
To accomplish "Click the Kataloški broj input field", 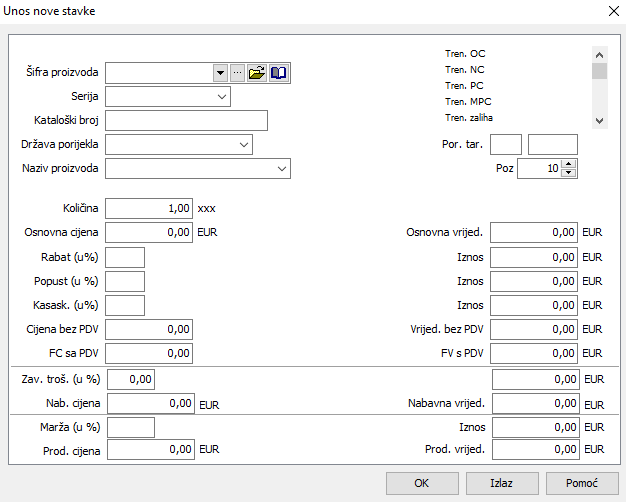I will coord(186,121).
